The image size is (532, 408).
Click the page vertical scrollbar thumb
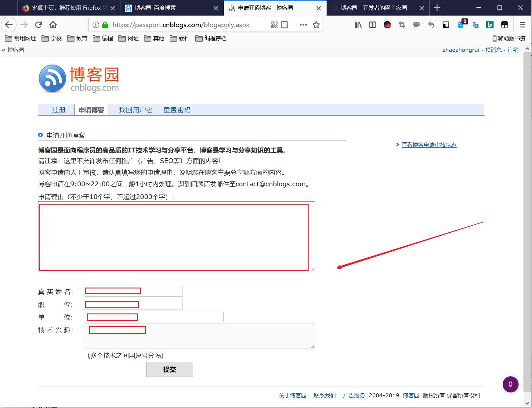point(527,222)
